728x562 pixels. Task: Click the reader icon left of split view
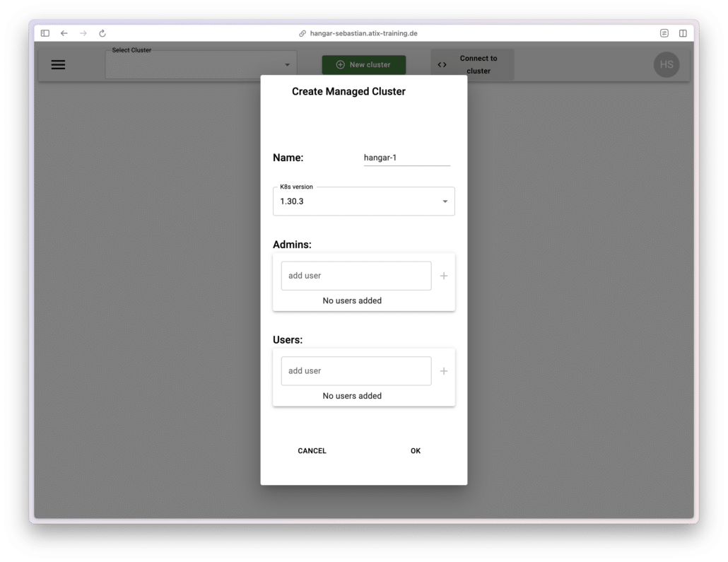click(664, 33)
